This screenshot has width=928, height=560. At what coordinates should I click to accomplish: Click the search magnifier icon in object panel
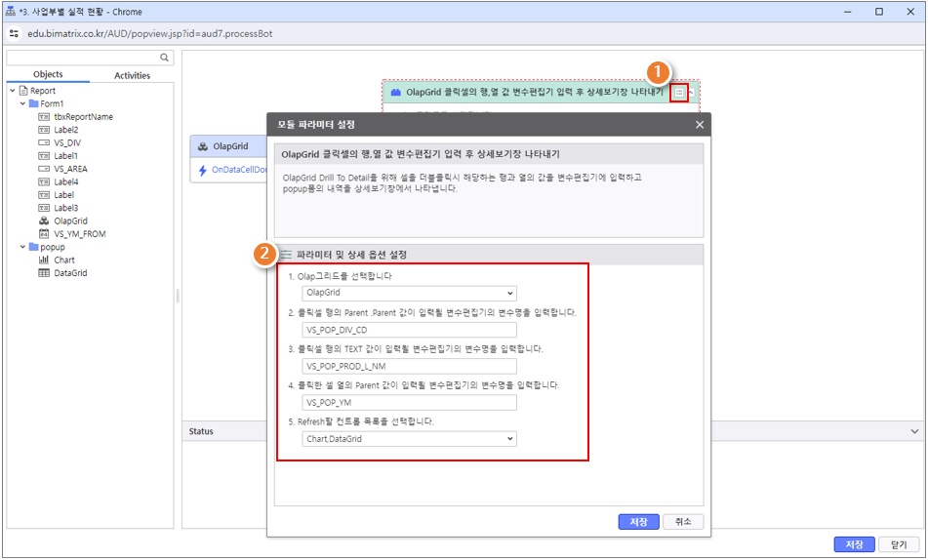tap(164, 58)
